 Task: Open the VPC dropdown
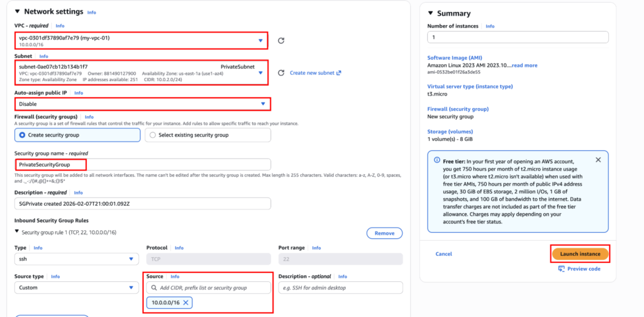pos(260,41)
